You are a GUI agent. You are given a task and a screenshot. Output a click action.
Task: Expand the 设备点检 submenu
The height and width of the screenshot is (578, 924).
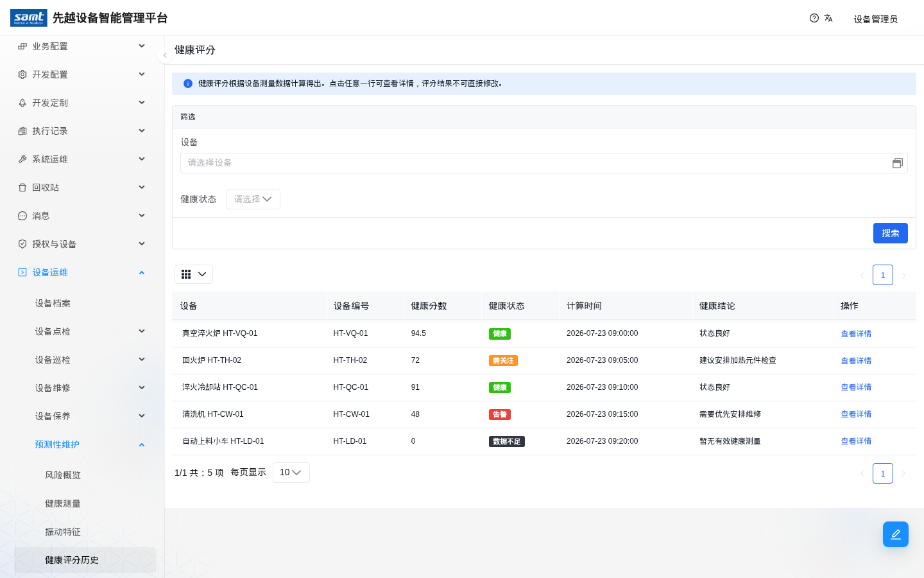coord(142,331)
